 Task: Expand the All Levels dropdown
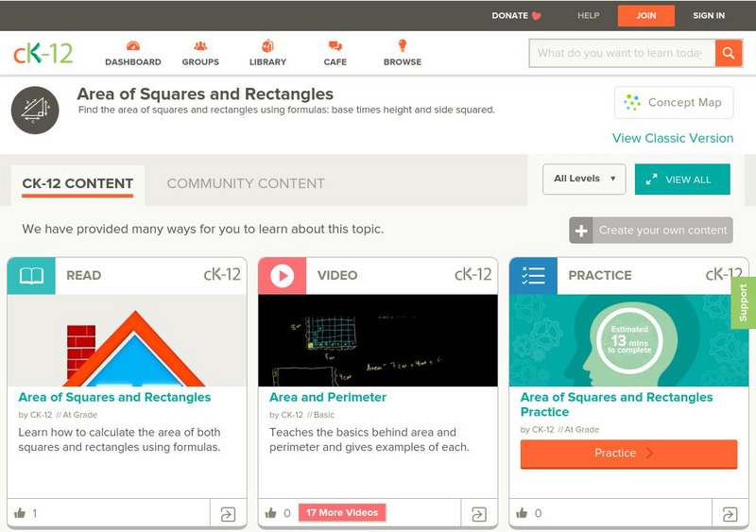click(584, 179)
